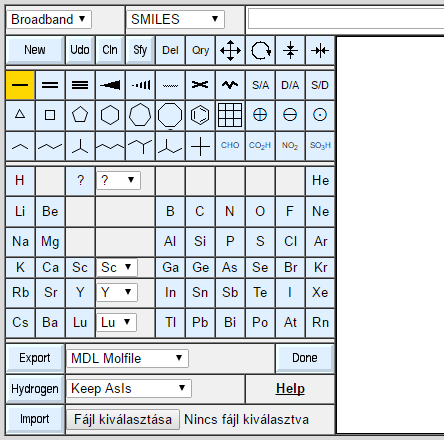This screenshot has height=440, width=444.
Task: Click the Export button
Action: pos(35,358)
